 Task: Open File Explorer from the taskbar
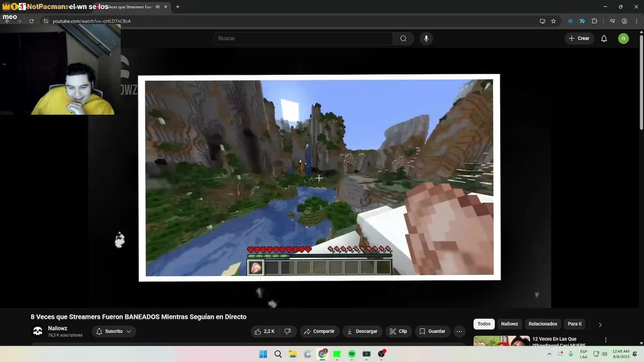(292, 354)
